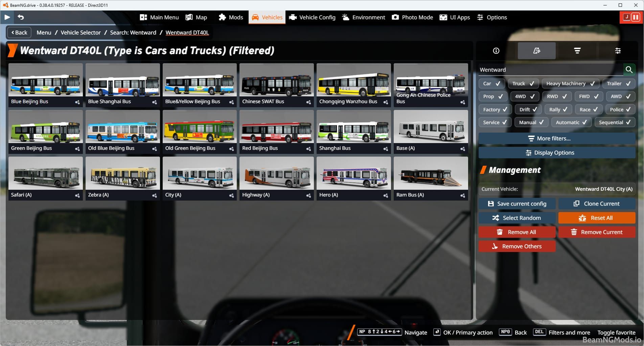
Task: Click the search magnifier icon
Action: 629,69
